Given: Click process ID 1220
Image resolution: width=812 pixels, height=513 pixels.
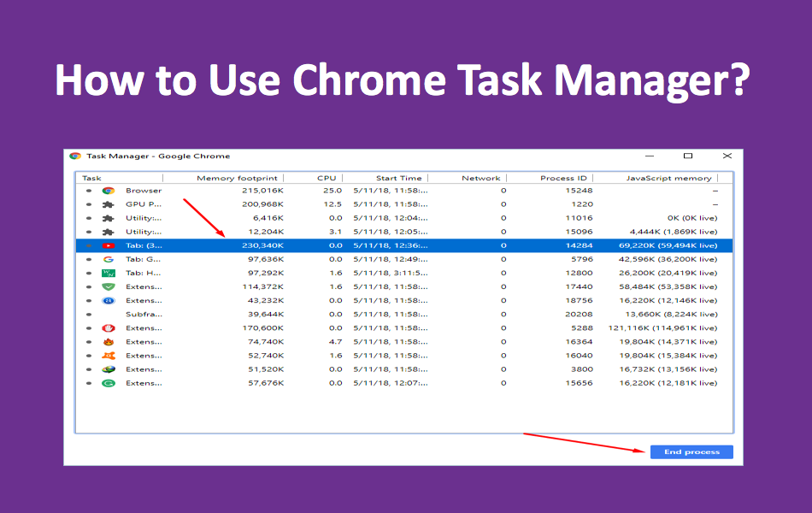Looking at the screenshot, I should click(x=582, y=204).
